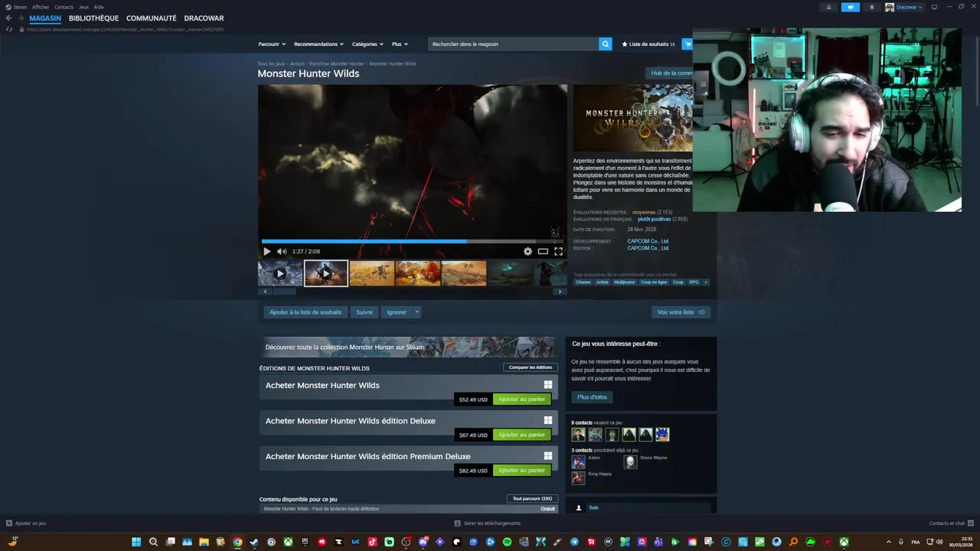Expand the Plus dropdown
This screenshot has width=980, height=551.
coord(400,44)
